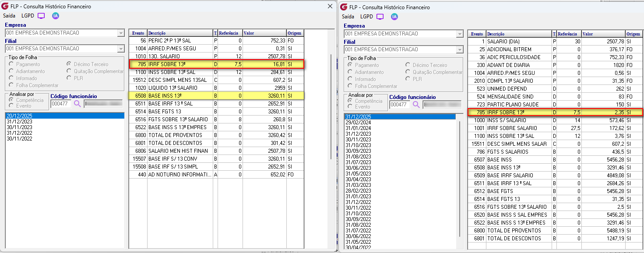
Task: Sort by Origem column in right table
Action: [x=633, y=34]
